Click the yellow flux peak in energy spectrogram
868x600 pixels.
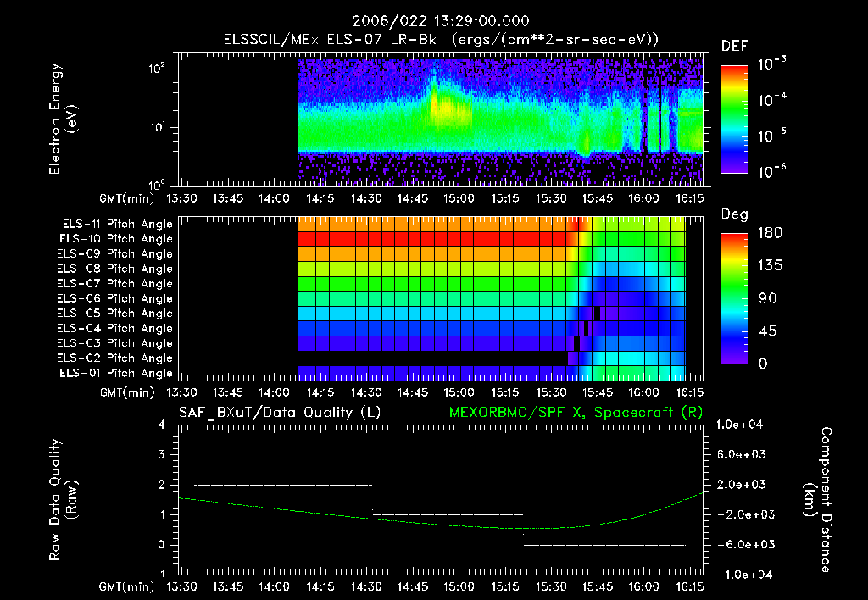[x=449, y=108]
